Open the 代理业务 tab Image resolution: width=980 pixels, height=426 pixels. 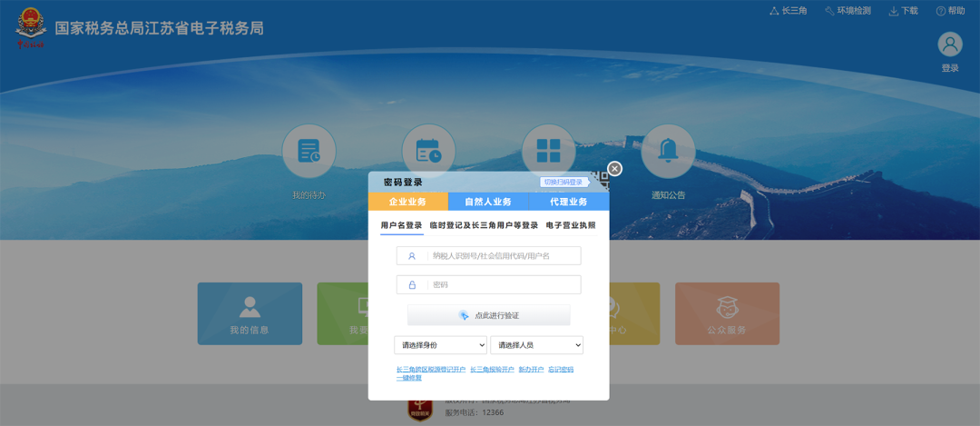pyautogui.click(x=569, y=202)
